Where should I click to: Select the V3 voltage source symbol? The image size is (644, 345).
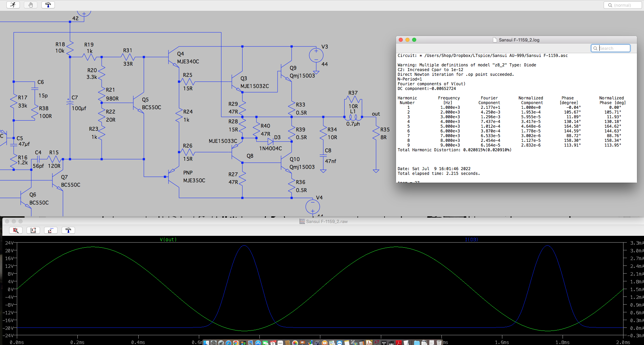pyautogui.click(x=316, y=55)
